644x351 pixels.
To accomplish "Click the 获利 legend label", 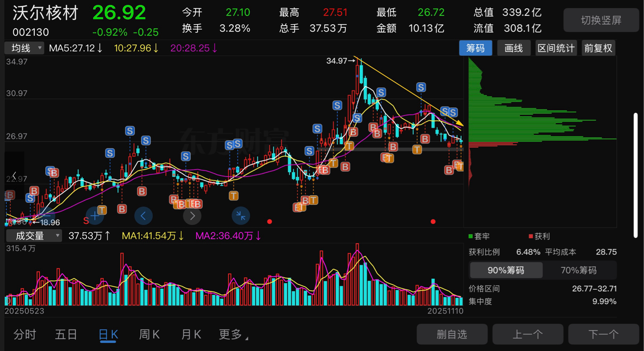I will [x=542, y=236].
